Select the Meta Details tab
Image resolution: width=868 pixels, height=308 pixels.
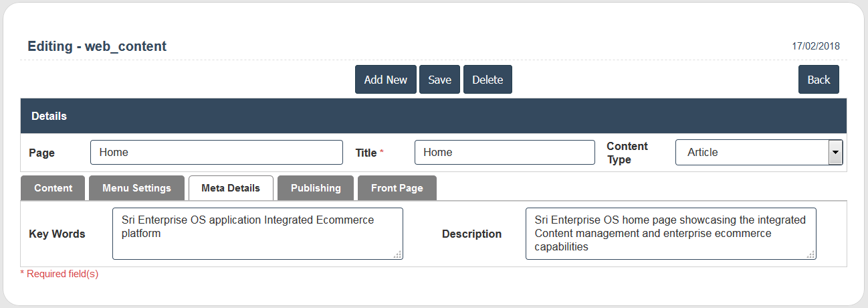(x=231, y=188)
